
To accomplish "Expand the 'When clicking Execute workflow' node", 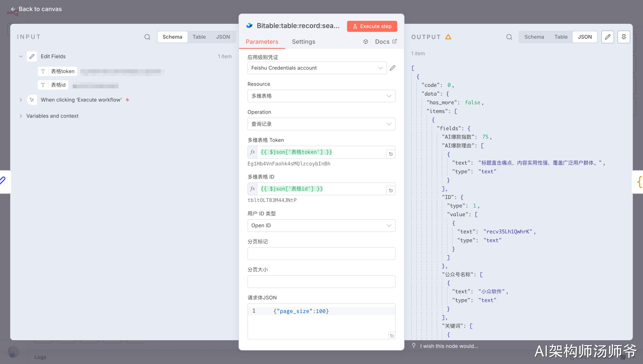I will (x=21, y=100).
